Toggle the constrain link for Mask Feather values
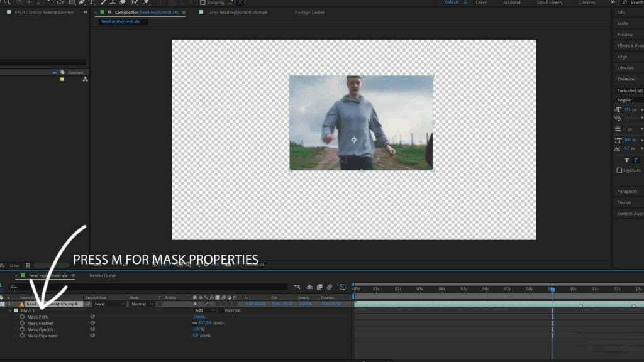 click(195, 323)
